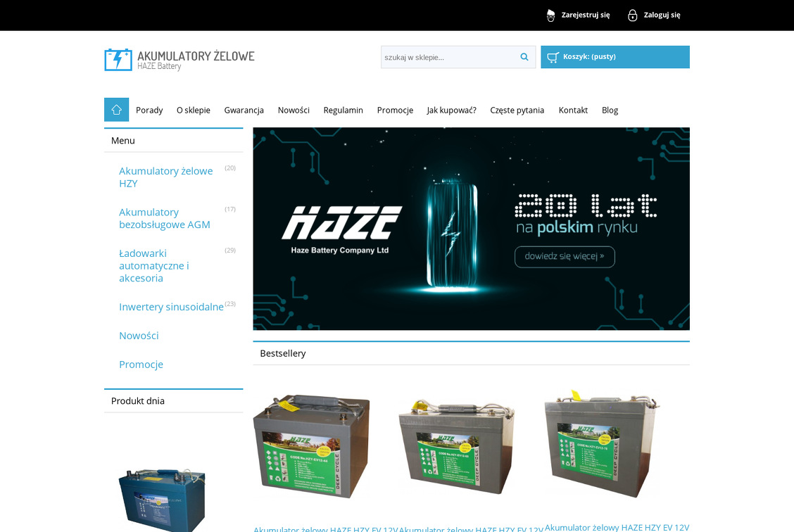Open the third bestseller battery thumbnail
The image size is (794, 532).
click(602, 443)
